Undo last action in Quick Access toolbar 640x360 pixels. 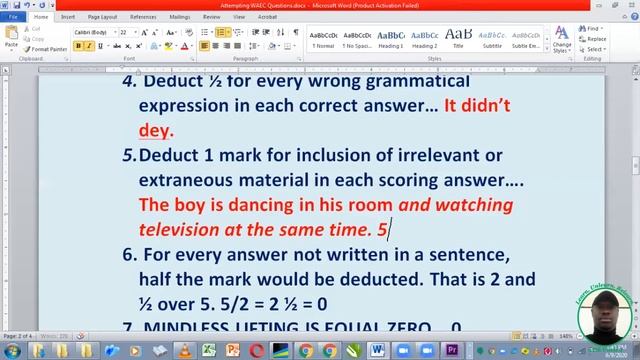coord(27,5)
